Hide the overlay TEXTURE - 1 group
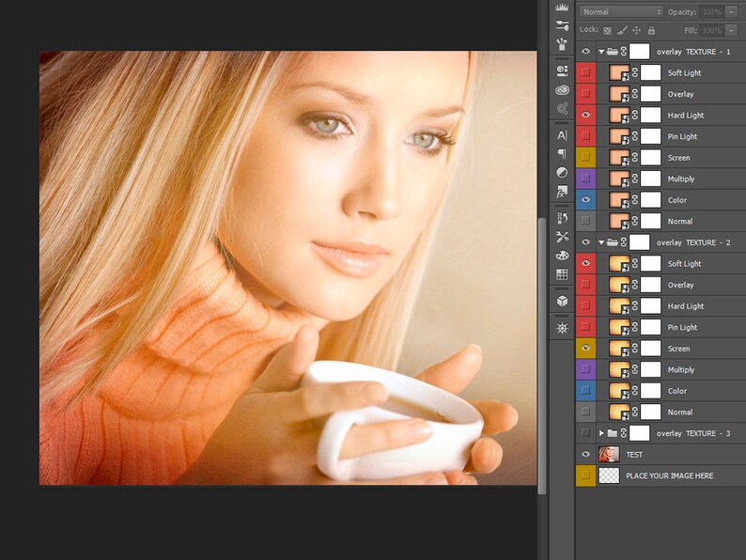 click(585, 52)
